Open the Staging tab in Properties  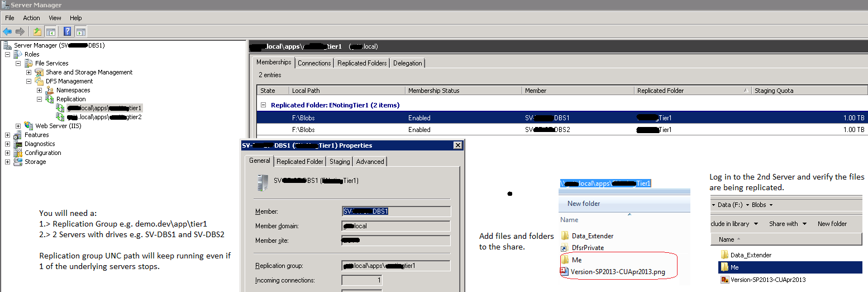click(x=340, y=162)
